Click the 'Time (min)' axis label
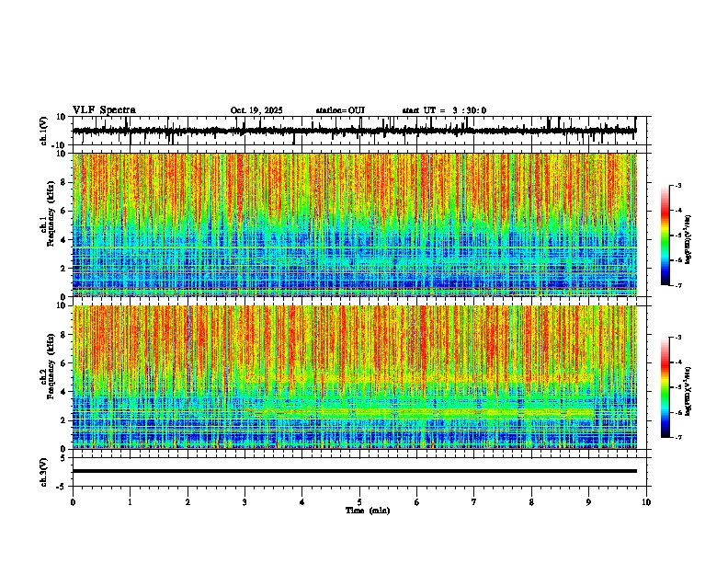The width and height of the screenshot is (728, 563). (368, 511)
